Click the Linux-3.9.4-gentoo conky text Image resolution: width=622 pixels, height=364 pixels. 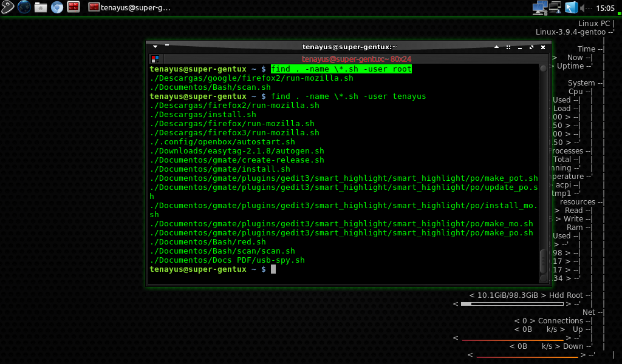(x=570, y=32)
